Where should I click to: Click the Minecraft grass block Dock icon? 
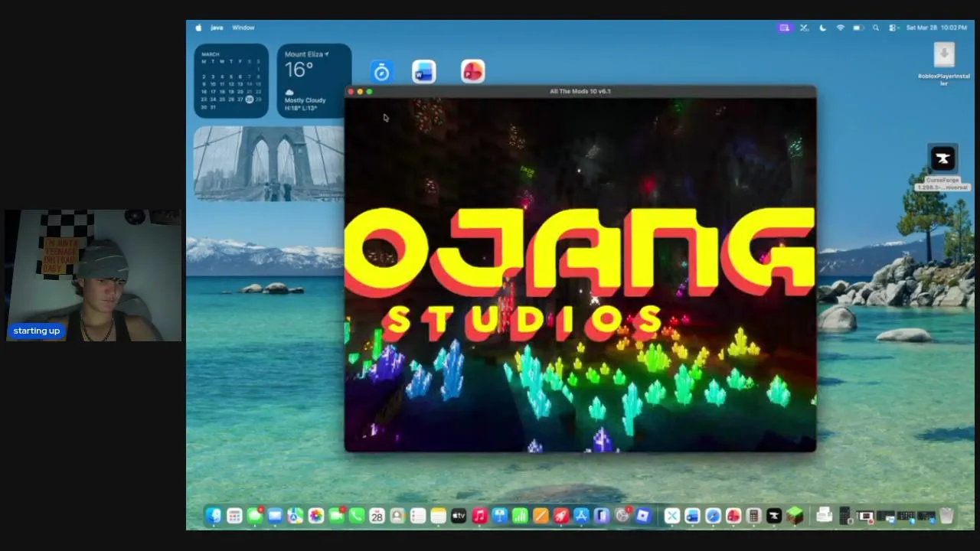[795, 516]
